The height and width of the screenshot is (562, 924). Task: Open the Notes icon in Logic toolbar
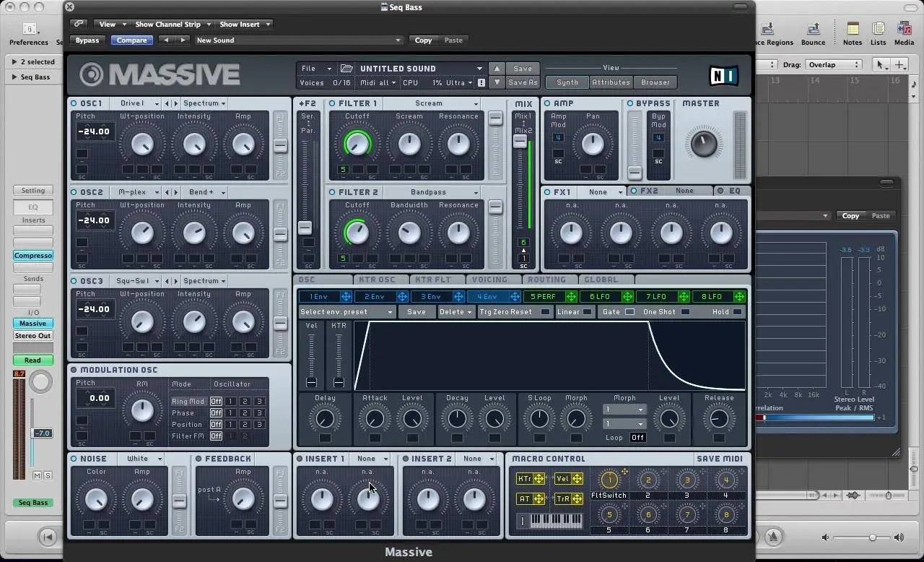(x=853, y=34)
